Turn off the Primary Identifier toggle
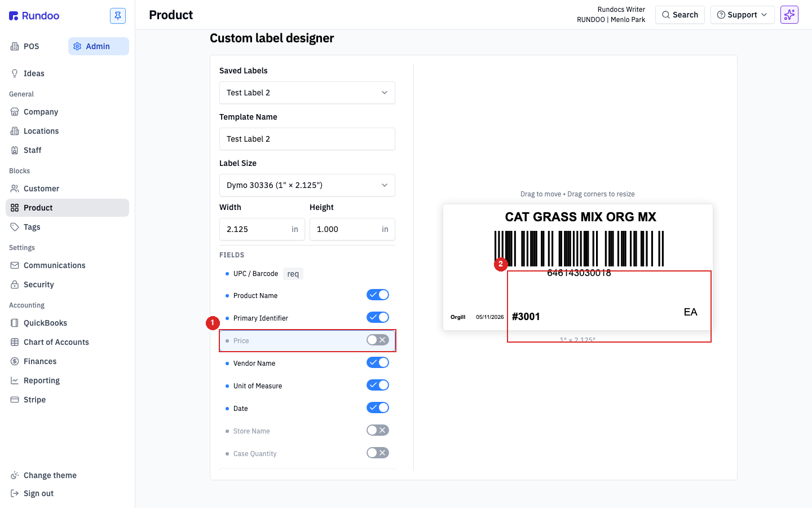This screenshot has width=812, height=508. [378, 317]
